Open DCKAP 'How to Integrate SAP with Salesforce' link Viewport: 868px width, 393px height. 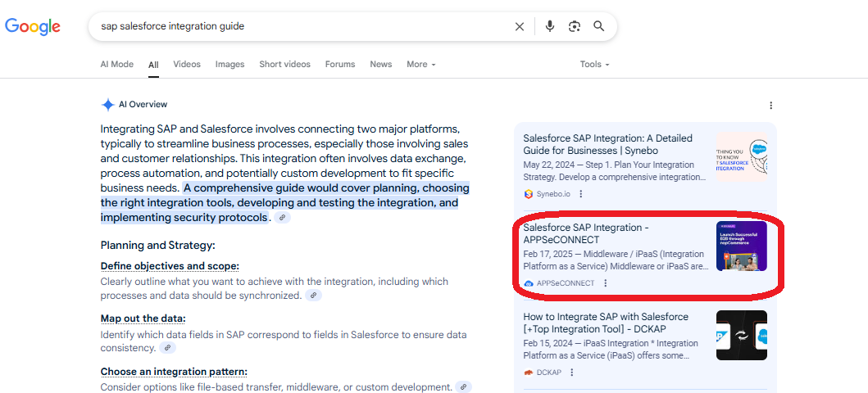point(606,323)
